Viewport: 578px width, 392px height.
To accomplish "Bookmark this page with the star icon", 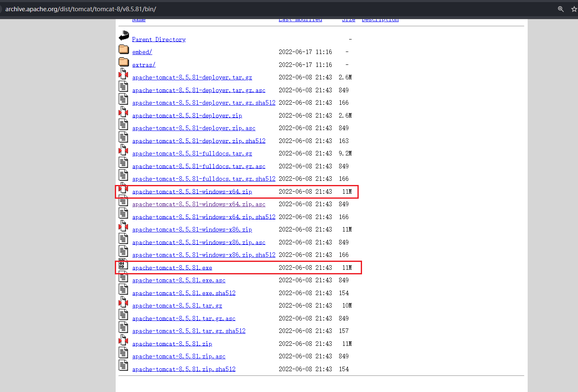I will click(x=574, y=9).
